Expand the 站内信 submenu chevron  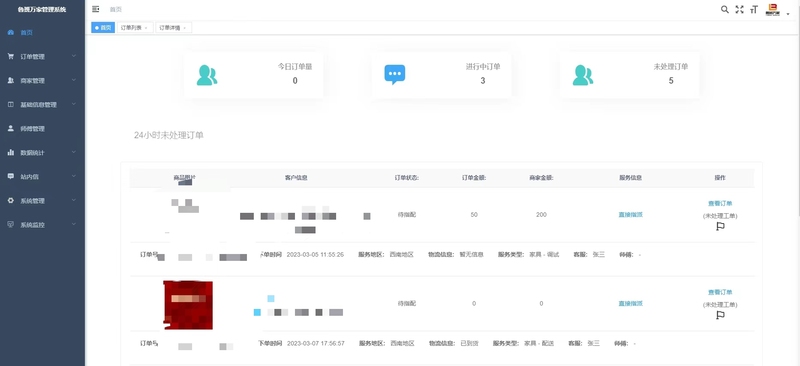74,176
